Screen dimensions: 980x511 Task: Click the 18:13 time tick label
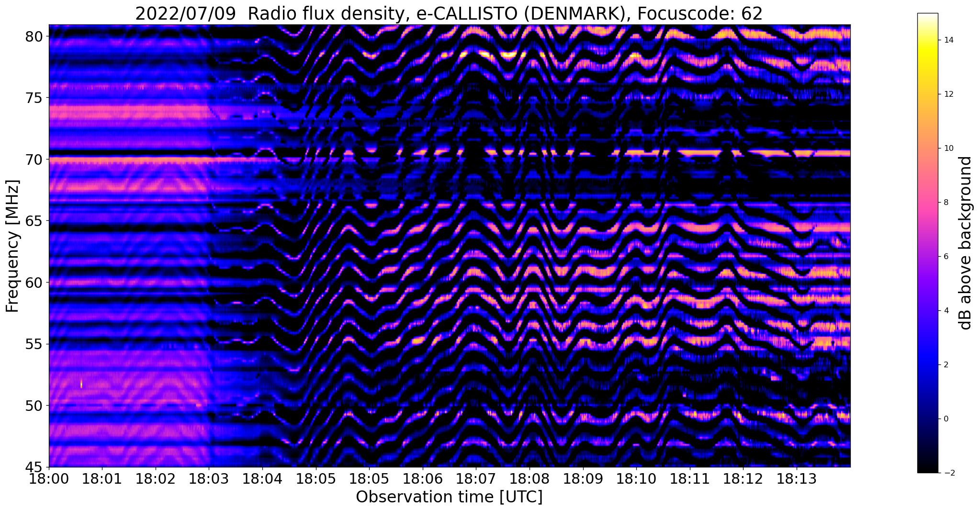coord(797,479)
